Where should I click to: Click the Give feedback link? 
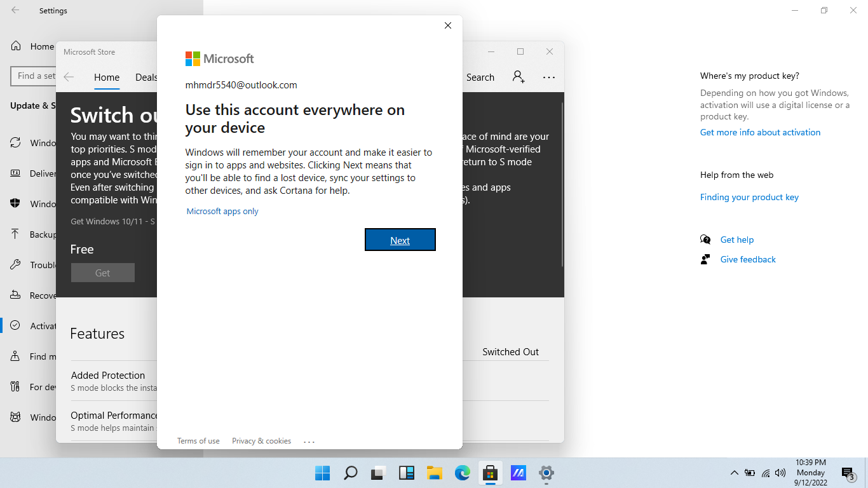pos(748,259)
